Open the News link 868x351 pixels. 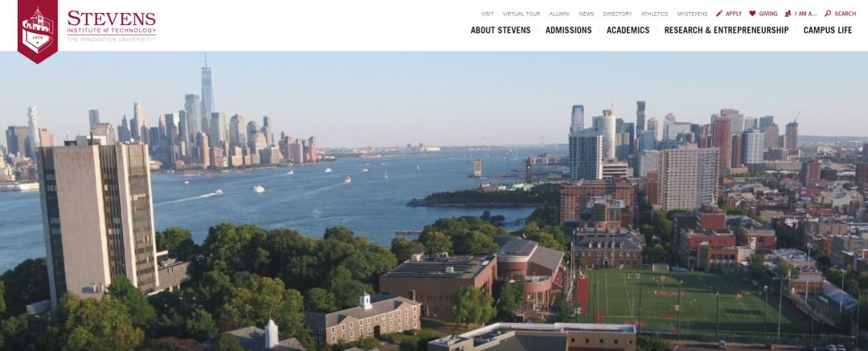coord(586,14)
